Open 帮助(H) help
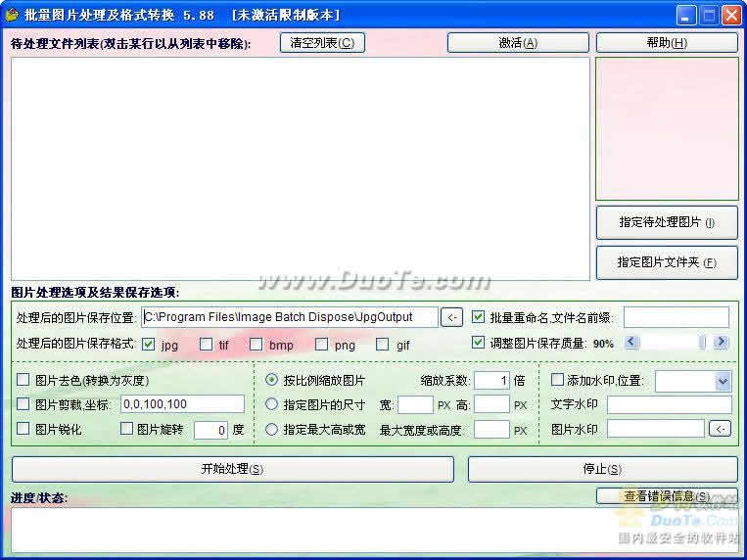 pyautogui.click(x=667, y=43)
